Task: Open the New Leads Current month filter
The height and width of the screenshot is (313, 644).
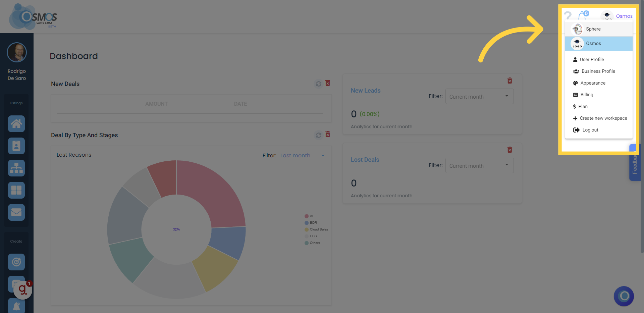Action: 479,96
